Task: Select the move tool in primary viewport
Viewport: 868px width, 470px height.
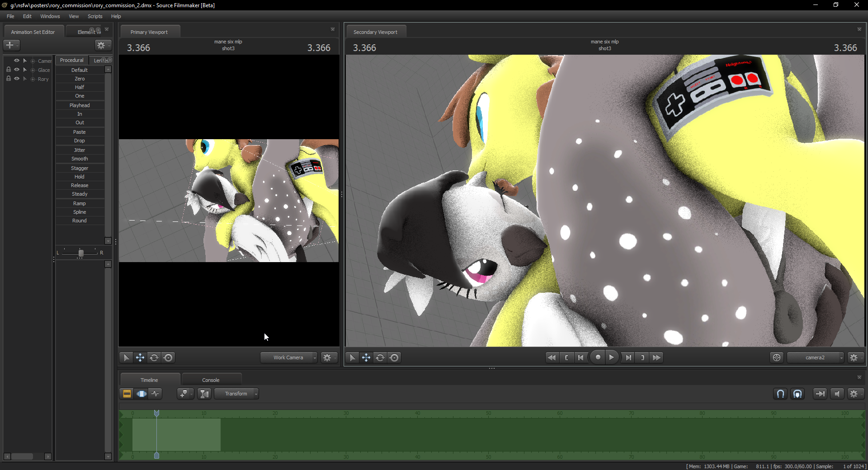Action: click(140, 357)
